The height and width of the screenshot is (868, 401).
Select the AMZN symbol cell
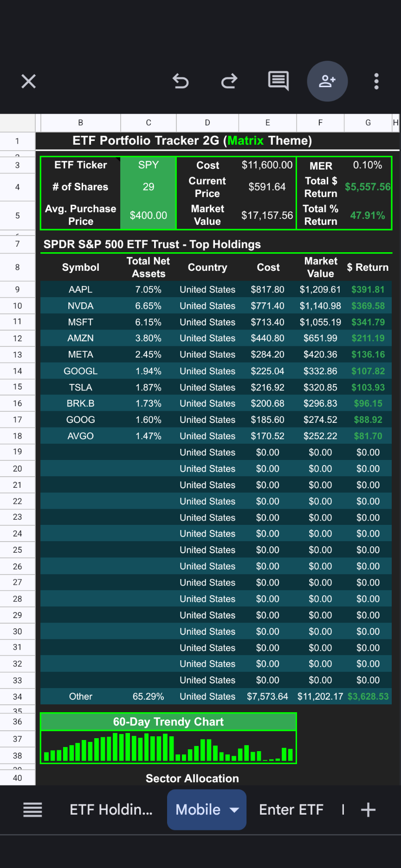tap(81, 338)
